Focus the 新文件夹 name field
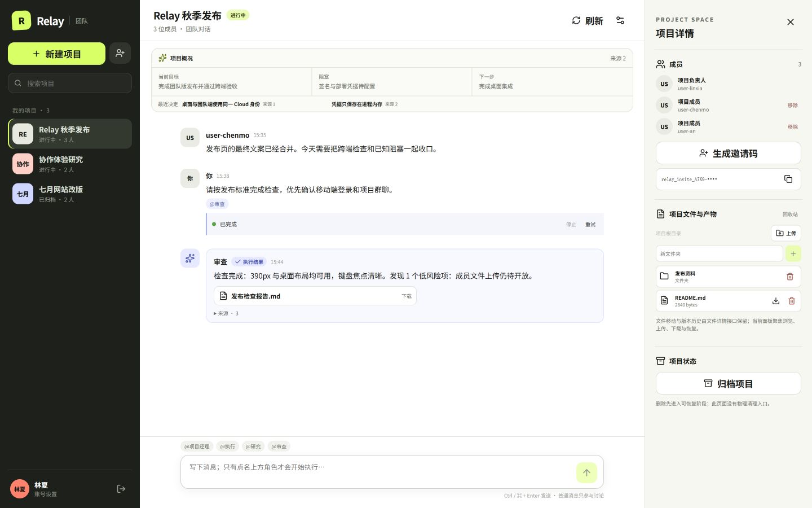812x508 pixels. click(x=720, y=253)
